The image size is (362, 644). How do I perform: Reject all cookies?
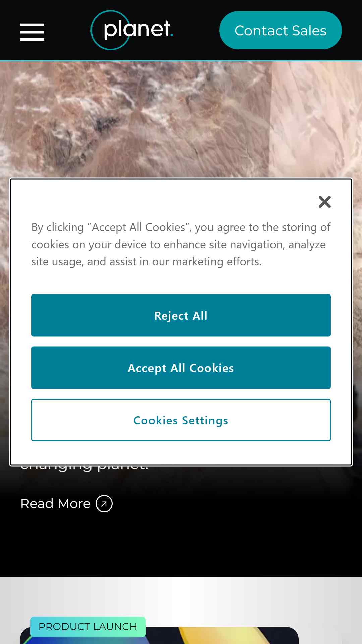pos(181,315)
